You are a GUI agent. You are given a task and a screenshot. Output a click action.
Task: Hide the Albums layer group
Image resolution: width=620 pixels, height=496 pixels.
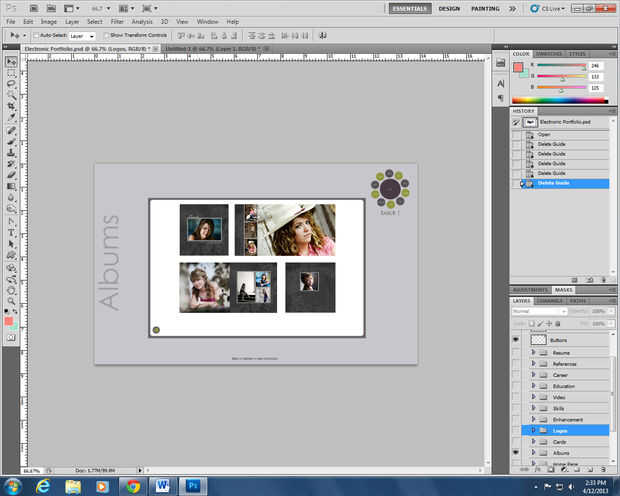tap(517, 453)
